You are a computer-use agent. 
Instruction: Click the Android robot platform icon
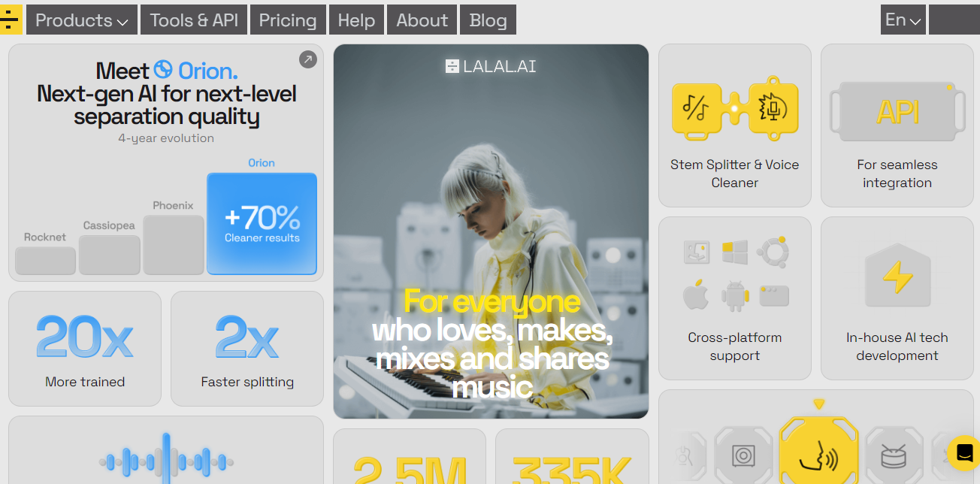(x=735, y=295)
